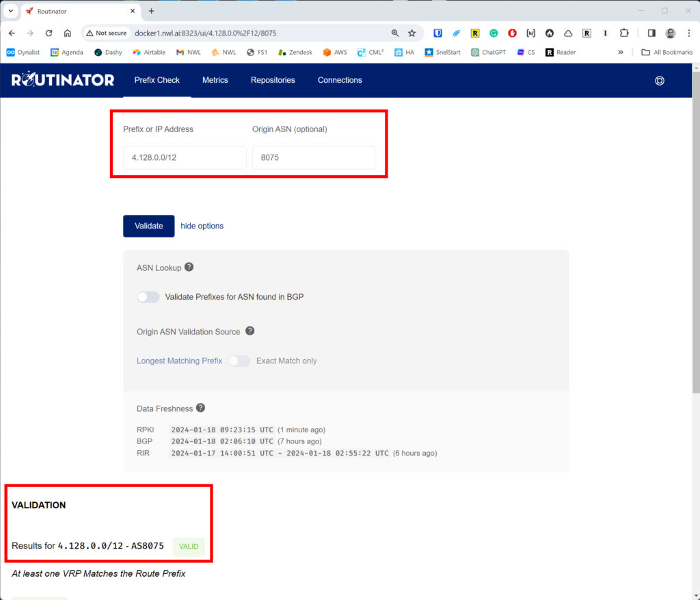
Task: Click the help icon next to ASN Lookup
Action: point(189,267)
